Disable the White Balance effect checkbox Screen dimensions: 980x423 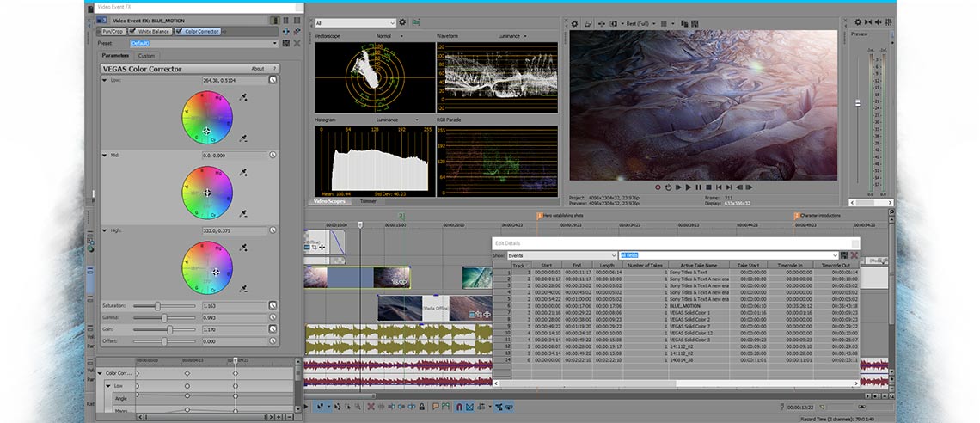click(x=132, y=31)
